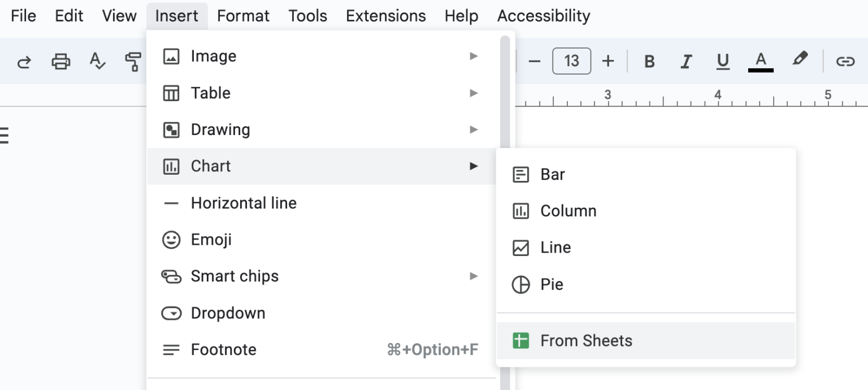The width and height of the screenshot is (868, 390).
Task: Open the Format menu
Action: (243, 15)
